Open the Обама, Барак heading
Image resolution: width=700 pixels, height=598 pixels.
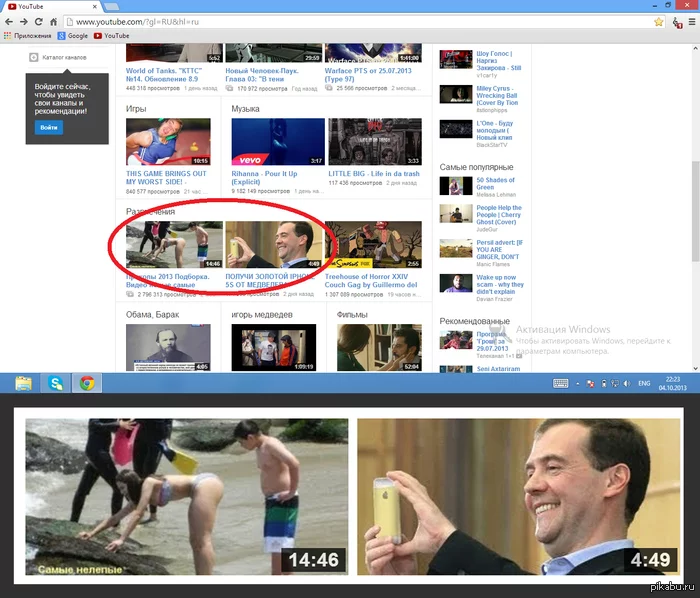152,315
